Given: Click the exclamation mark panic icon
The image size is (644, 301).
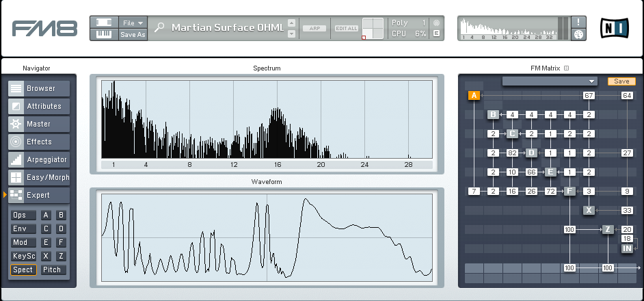Looking at the screenshot, I should click(578, 22).
